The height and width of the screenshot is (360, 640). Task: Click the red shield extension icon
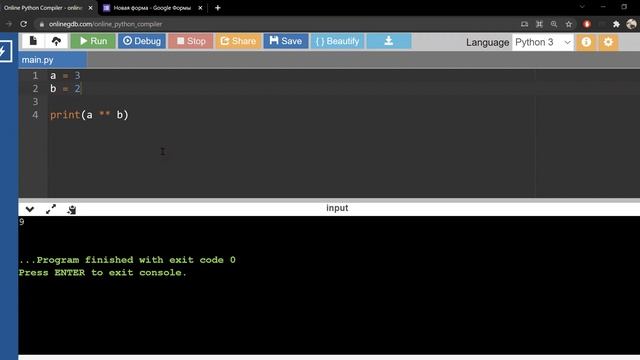point(587,24)
